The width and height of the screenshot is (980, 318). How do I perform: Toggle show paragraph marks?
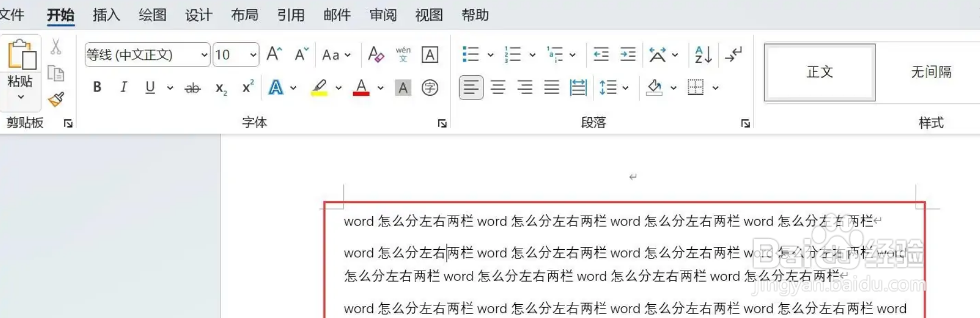734,54
